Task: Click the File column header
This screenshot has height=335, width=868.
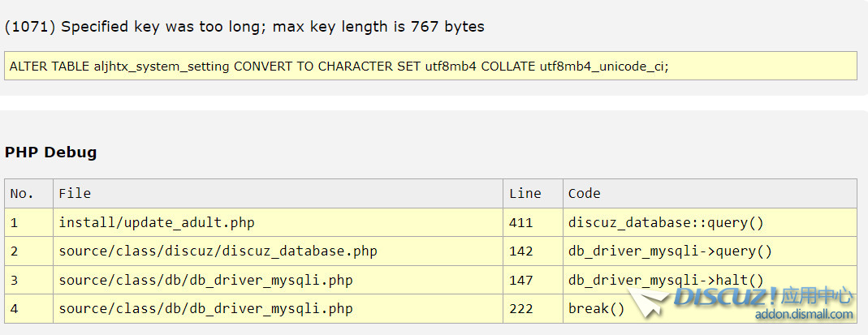Action: point(75,193)
